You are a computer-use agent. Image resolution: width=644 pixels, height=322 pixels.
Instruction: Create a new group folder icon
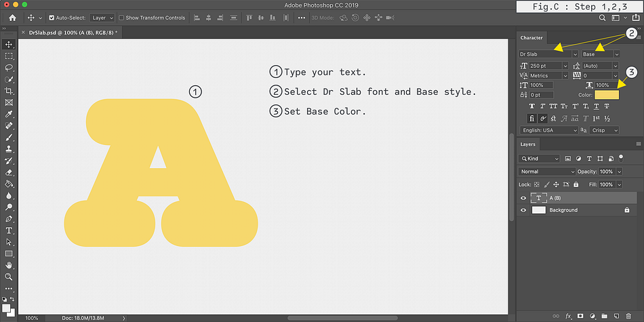(x=605, y=316)
